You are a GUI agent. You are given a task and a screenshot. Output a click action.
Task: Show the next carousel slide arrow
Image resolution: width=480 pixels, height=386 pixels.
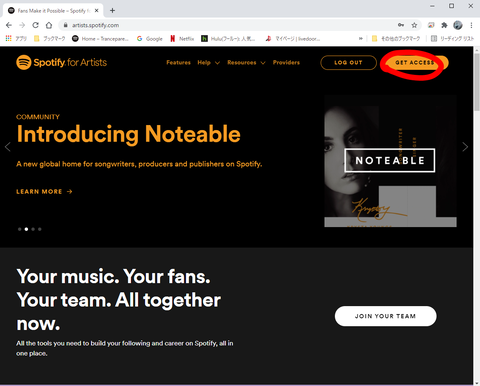coord(465,147)
